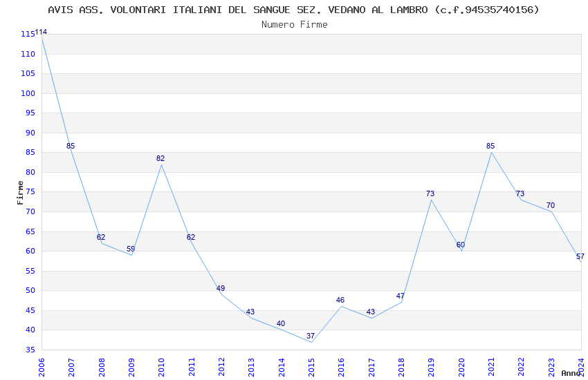The width and height of the screenshot is (588, 380).
Task: Select the 85 data label for year 2021
Action: pos(490,146)
